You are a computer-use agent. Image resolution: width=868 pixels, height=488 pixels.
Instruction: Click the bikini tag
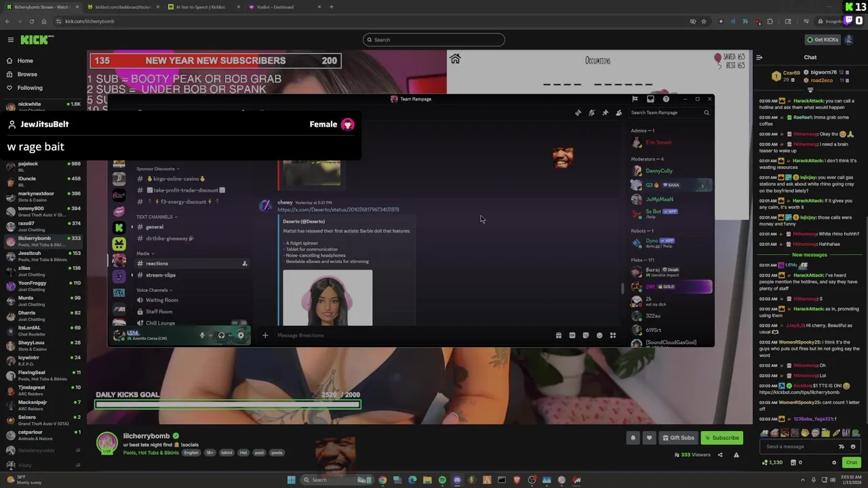point(226,453)
